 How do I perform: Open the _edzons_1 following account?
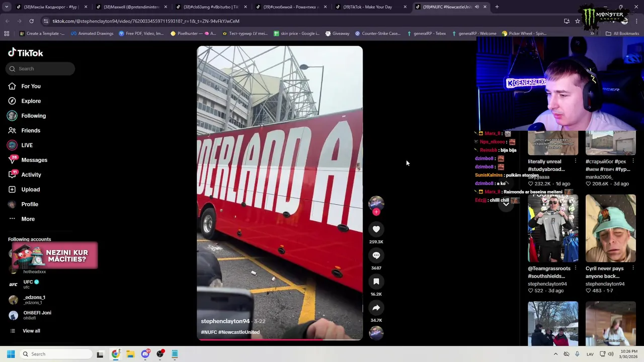[x=27, y=300]
